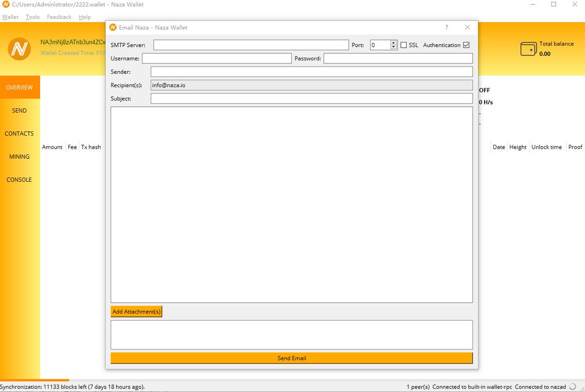
Task: Open the Tools menu
Action: click(x=33, y=17)
